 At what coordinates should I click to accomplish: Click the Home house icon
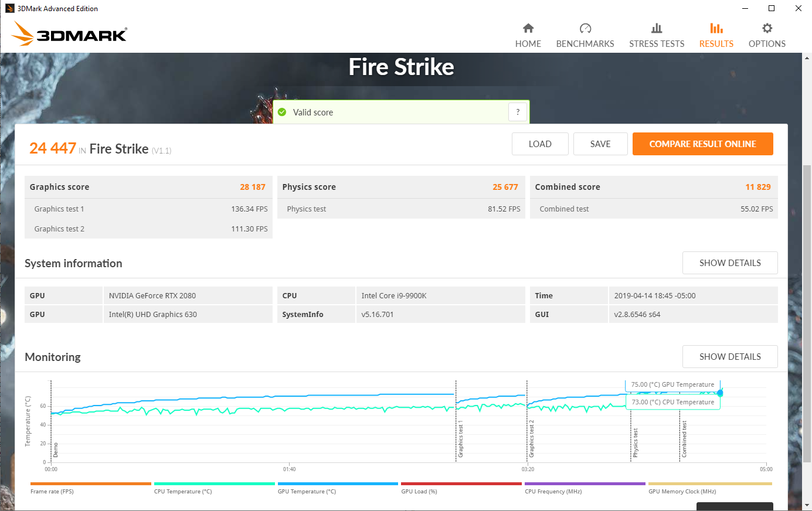[x=528, y=28]
